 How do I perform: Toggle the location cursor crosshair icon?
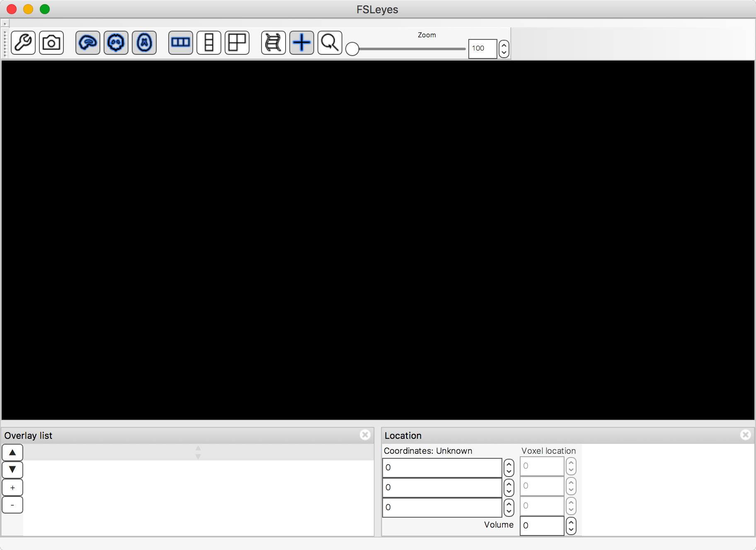[302, 43]
